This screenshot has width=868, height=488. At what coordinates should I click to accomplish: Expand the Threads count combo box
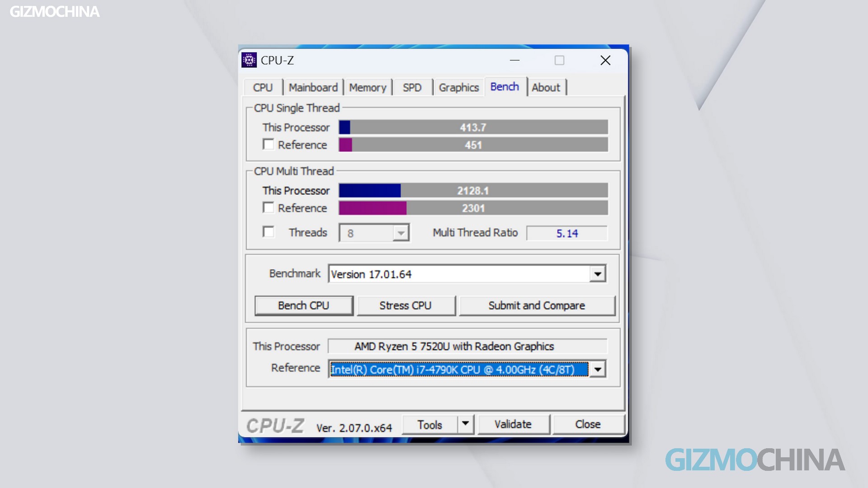401,233
